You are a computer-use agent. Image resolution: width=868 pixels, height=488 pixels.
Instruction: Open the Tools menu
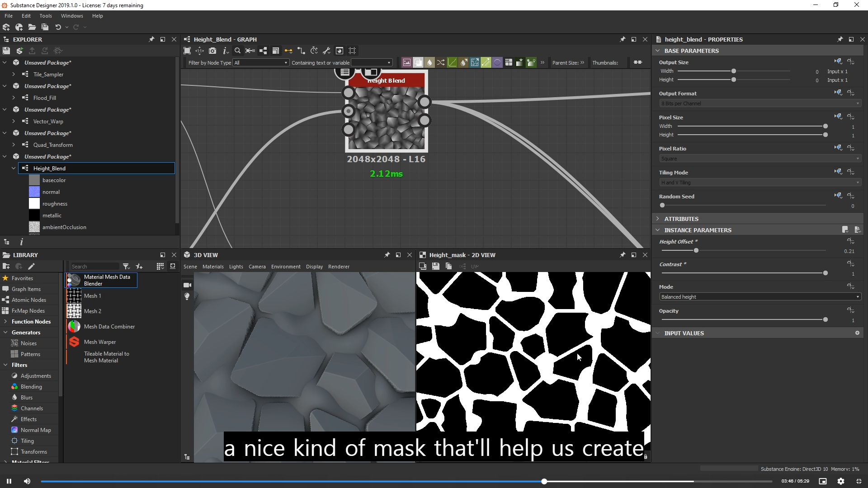(46, 16)
